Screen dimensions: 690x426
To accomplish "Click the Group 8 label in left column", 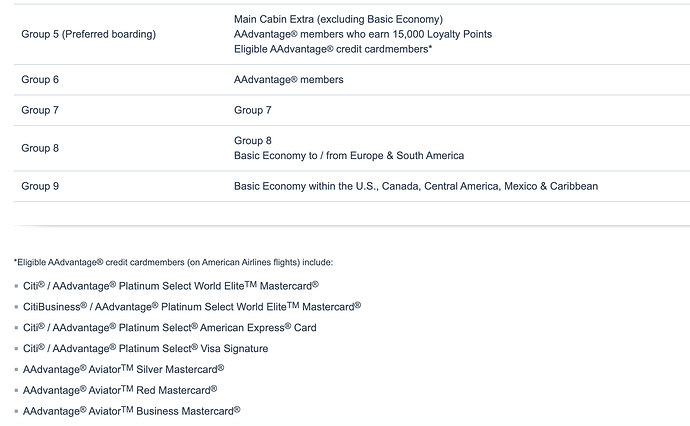I will click(40, 148).
